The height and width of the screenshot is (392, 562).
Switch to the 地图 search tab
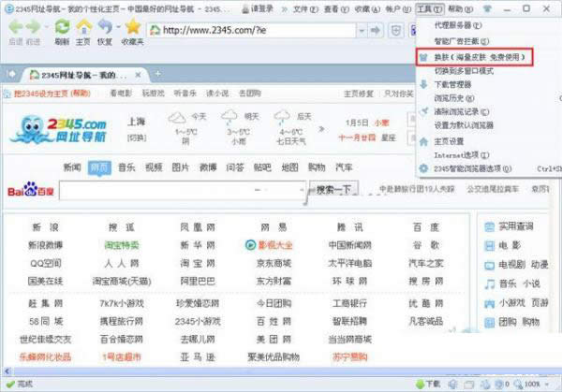(x=289, y=167)
